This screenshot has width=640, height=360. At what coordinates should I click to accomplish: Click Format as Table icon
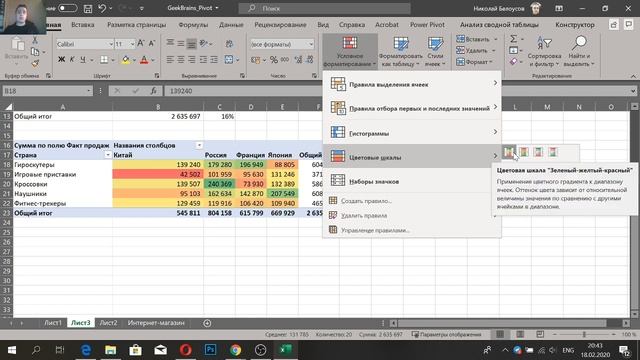pos(400,44)
